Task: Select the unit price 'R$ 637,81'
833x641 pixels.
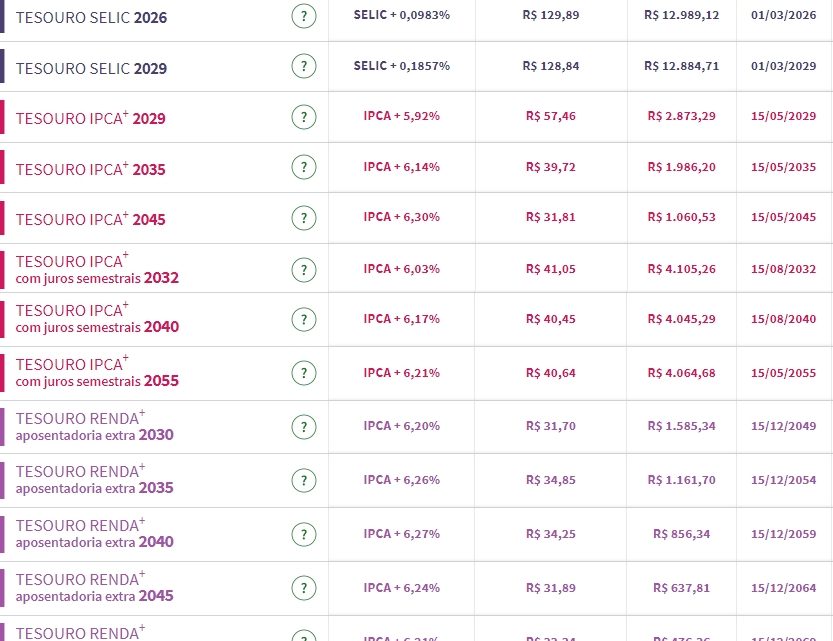Action: 682,588
